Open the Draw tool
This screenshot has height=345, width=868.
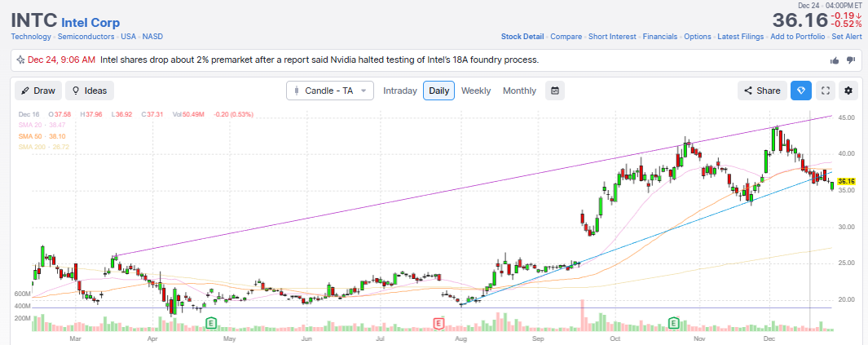[38, 91]
